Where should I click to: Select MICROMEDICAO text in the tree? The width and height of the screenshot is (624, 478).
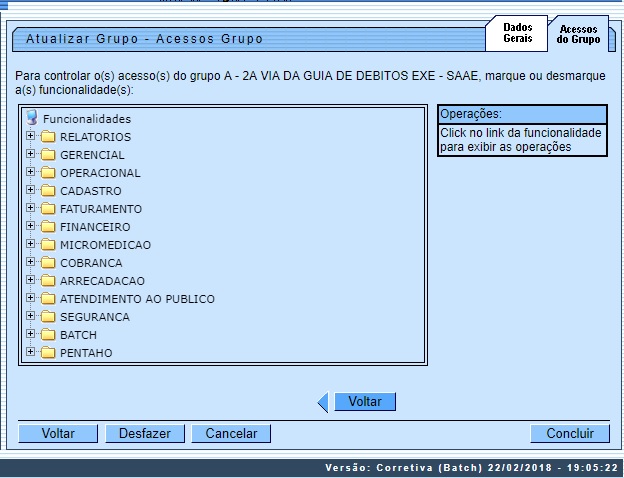[105, 245]
